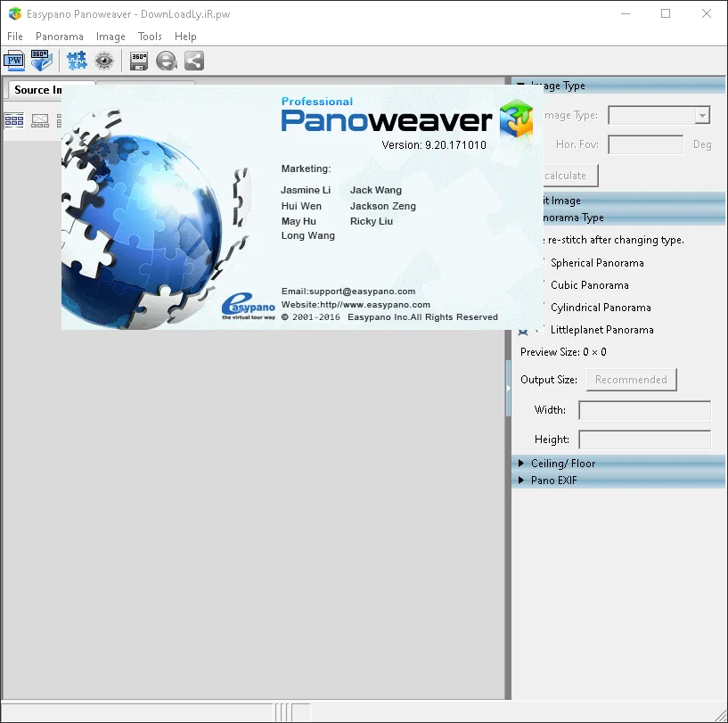
Task: Click the name Jackson Zeng
Action: coord(383,206)
